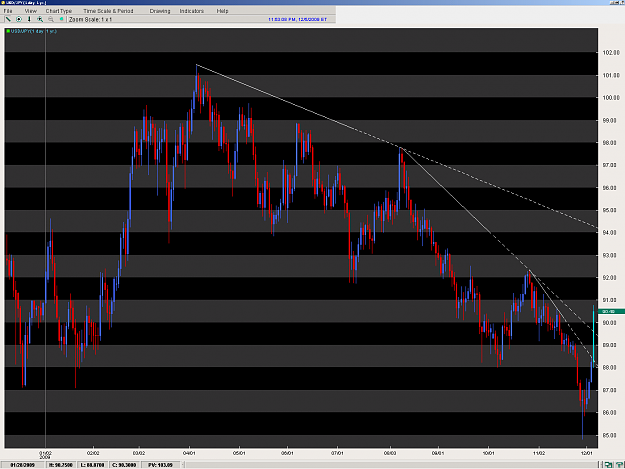Screen dimensions: 625x469
Task: Open the Drawing menu
Action: click(x=160, y=11)
